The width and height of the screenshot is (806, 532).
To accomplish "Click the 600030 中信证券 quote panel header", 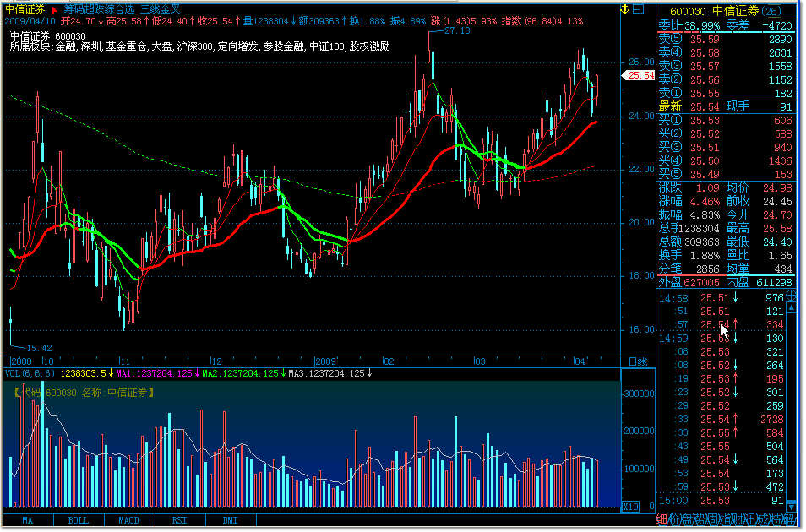I will point(727,11).
